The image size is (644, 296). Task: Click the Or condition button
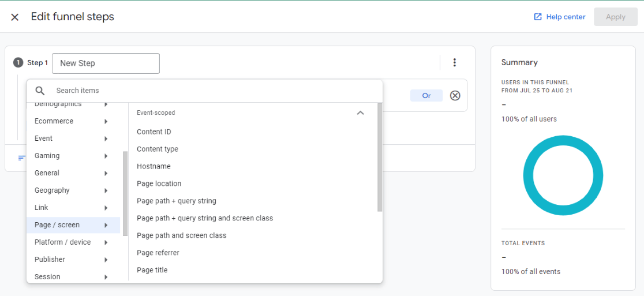click(426, 96)
